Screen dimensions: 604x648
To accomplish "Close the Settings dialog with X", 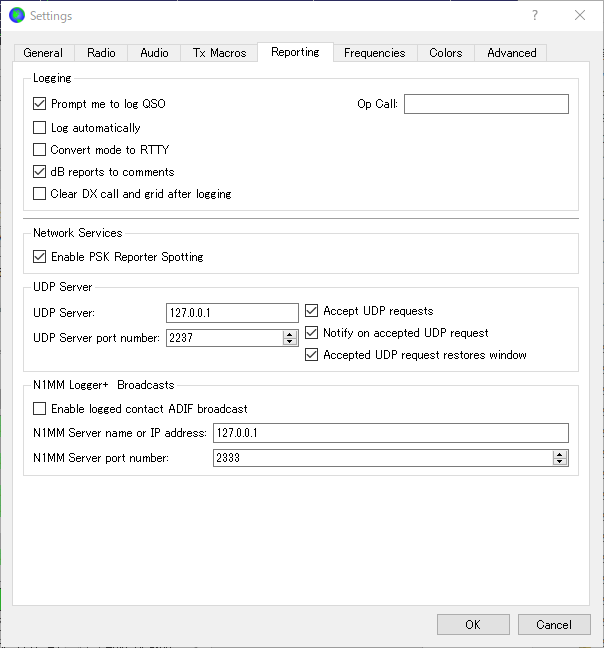I will point(580,15).
